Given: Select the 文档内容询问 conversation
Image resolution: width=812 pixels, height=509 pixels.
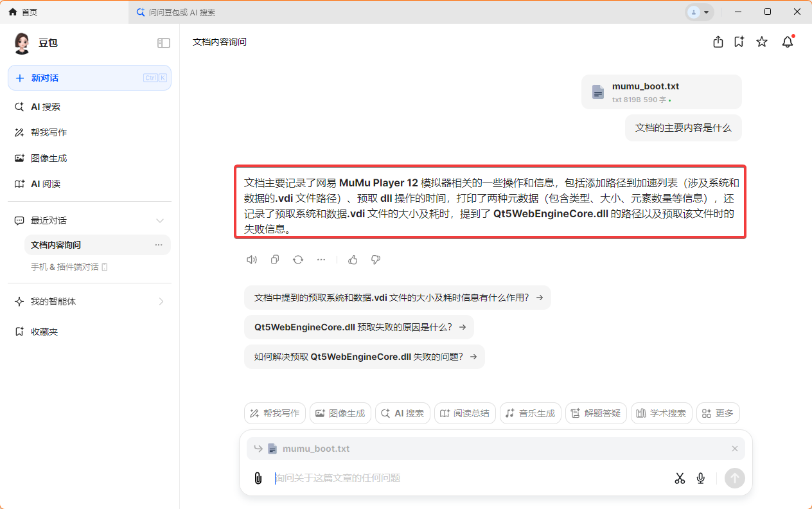Looking at the screenshot, I should [x=97, y=245].
